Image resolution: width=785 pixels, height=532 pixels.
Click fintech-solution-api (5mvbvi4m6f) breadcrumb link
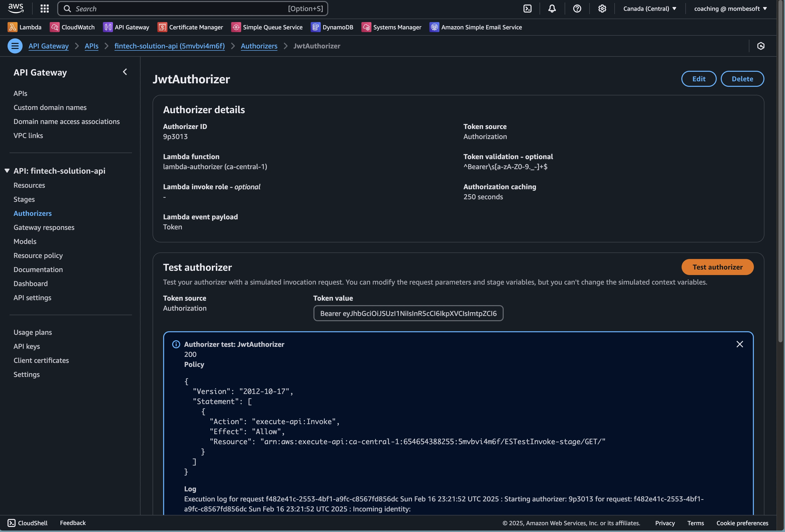[x=169, y=46]
